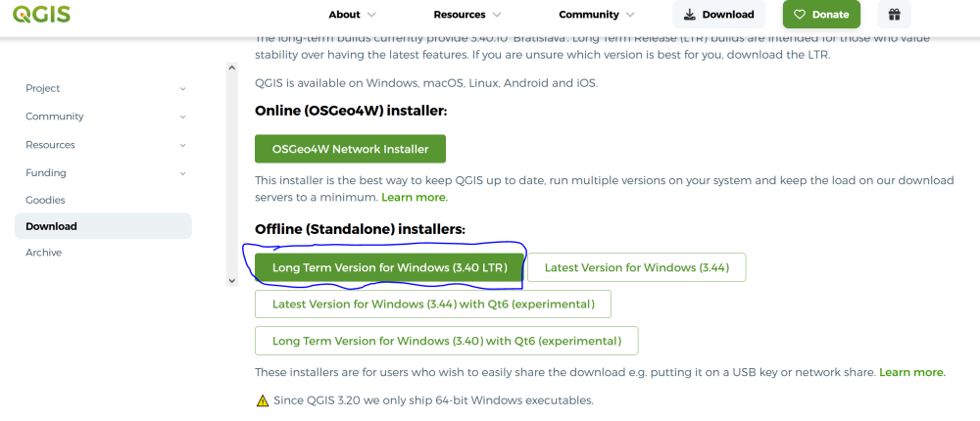Click the sidebar scroll down arrow
This screenshot has height=421, width=980.
232,280
